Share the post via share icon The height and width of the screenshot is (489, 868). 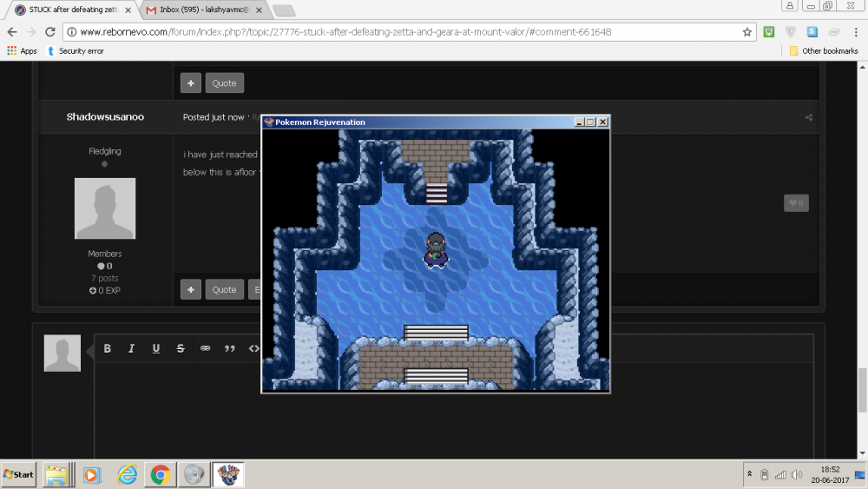[809, 117]
